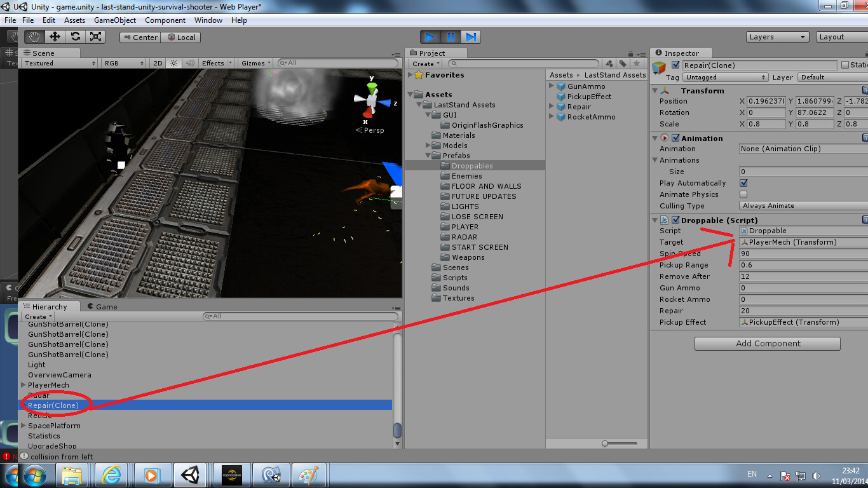Screen dimensions: 868x488
Task: Uncheck Play Automatically in the Animation component
Action: [743, 183]
